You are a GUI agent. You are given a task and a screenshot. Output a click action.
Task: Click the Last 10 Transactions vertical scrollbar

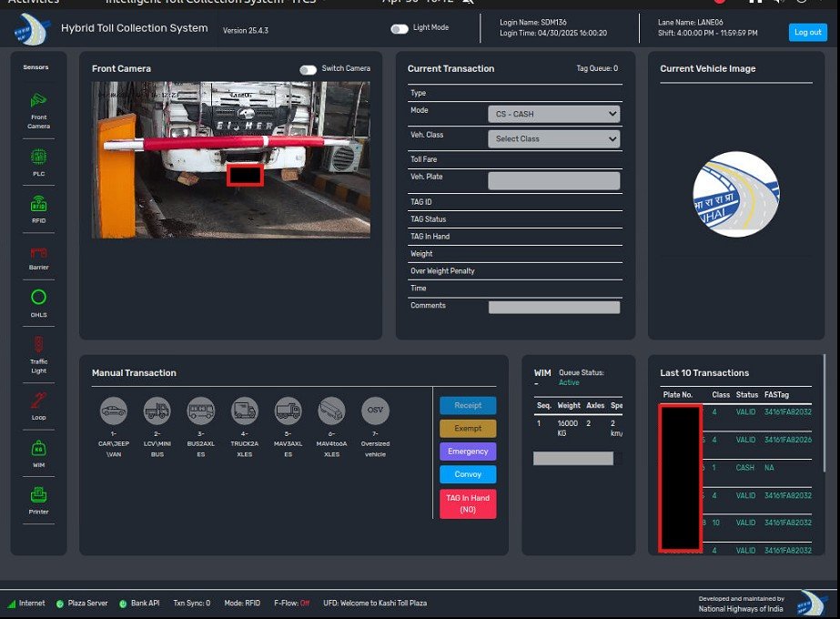click(824, 413)
